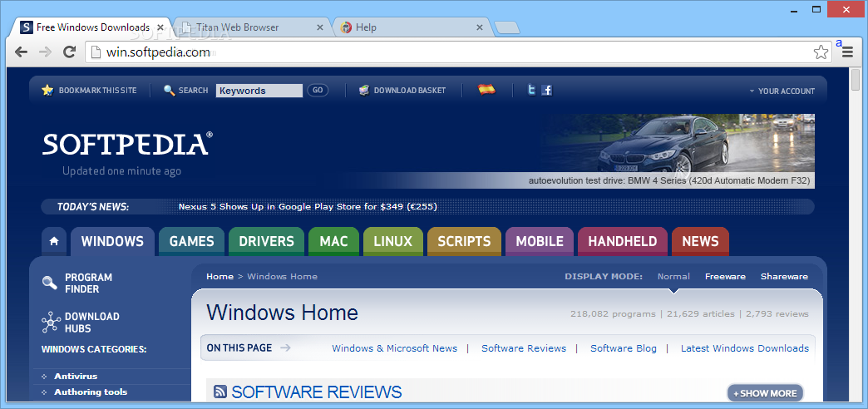Image resolution: width=868 pixels, height=409 pixels.
Task: Close the Help tab
Action: [x=480, y=27]
